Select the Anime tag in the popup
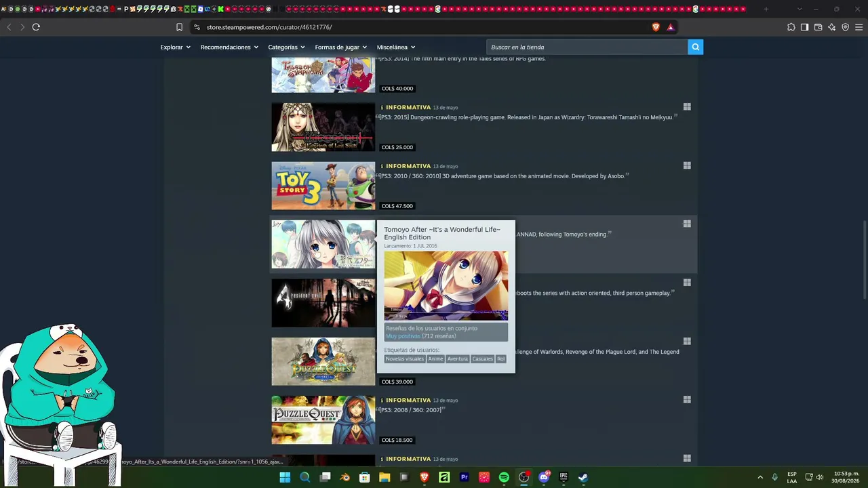Image resolution: width=868 pixels, height=488 pixels. pos(435,359)
